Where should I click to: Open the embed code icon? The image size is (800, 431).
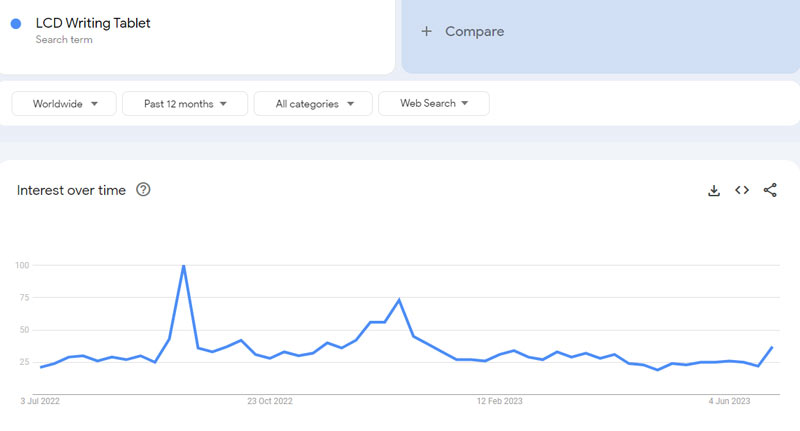tap(742, 190)
